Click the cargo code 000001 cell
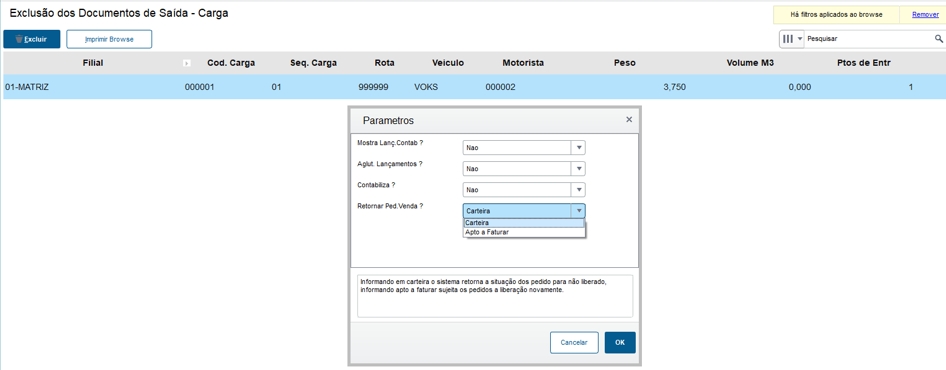 click(200, 88)
